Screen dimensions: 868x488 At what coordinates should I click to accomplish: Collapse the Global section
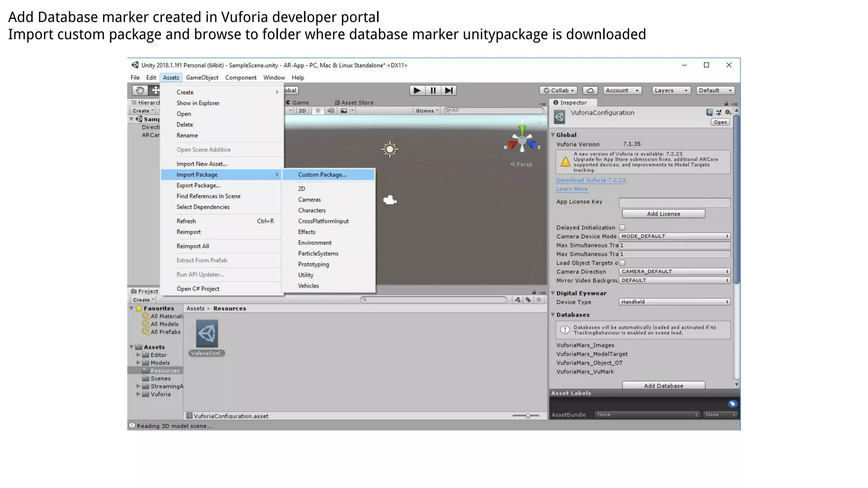click(553, 135)
